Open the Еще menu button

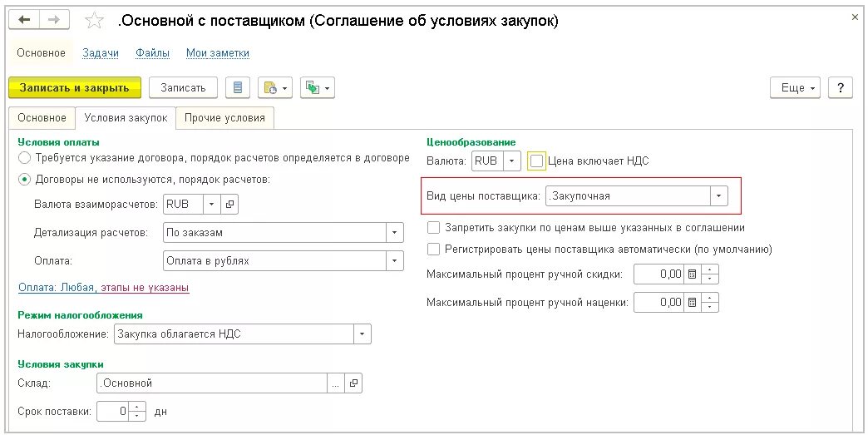[795, 87]
